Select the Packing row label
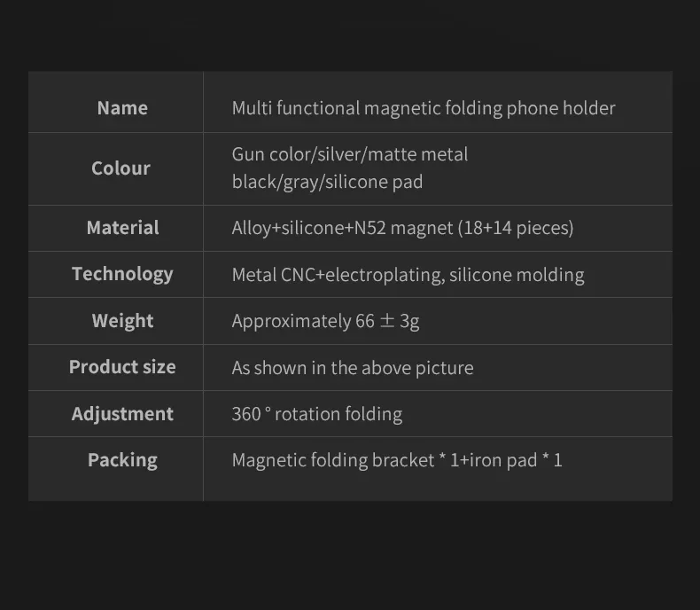Screen dimensions: 700x610 [122, 460]
